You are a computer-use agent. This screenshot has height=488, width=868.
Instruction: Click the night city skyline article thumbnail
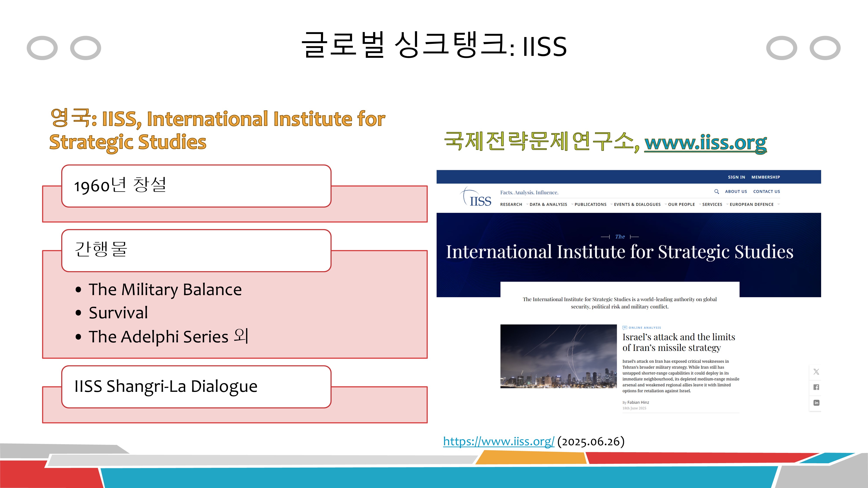click(x=558, y=356)
